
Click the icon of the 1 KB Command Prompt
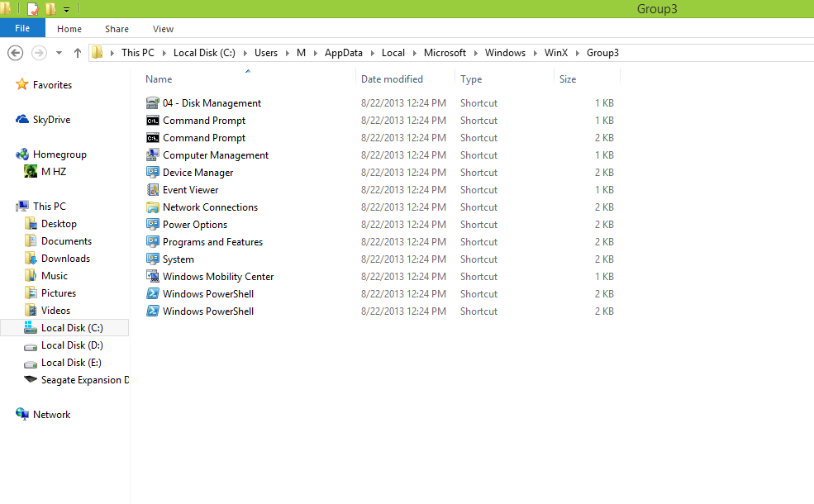click(x=153, y=121)
